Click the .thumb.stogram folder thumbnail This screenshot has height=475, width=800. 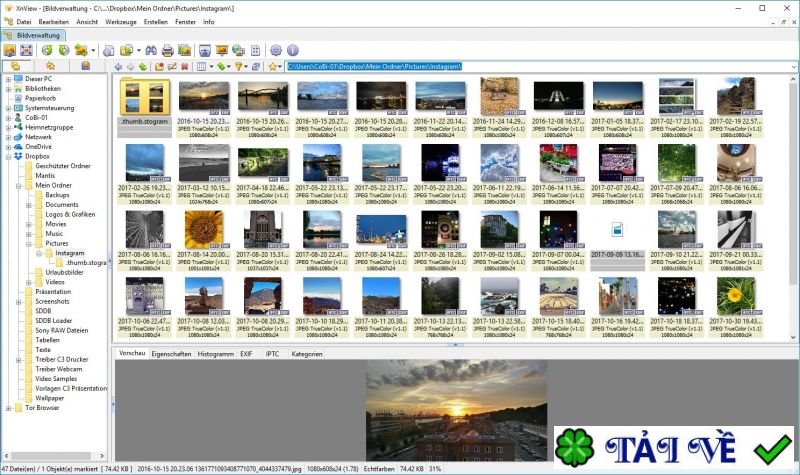[x=143, y=102]
